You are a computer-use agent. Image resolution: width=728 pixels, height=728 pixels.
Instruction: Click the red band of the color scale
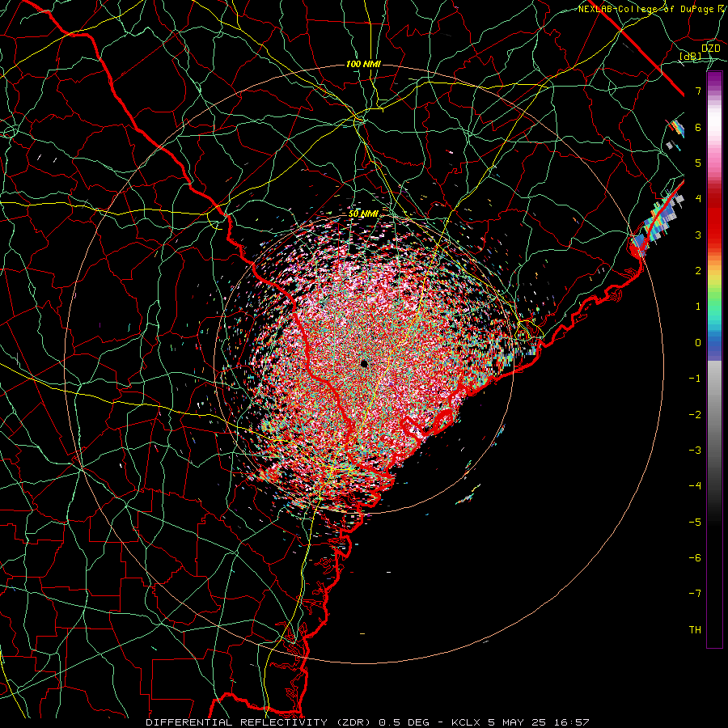click(x=714, y=218)
